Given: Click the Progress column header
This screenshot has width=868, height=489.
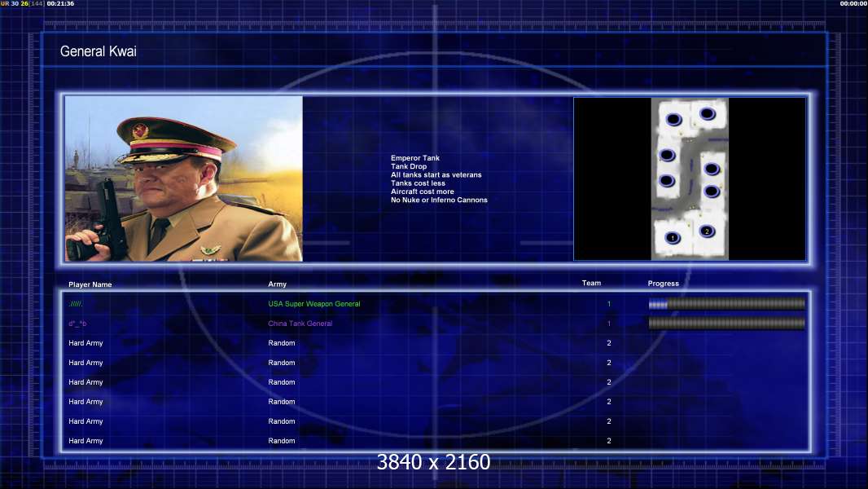Looking at the screenshot, I should [x=663, y=284].
